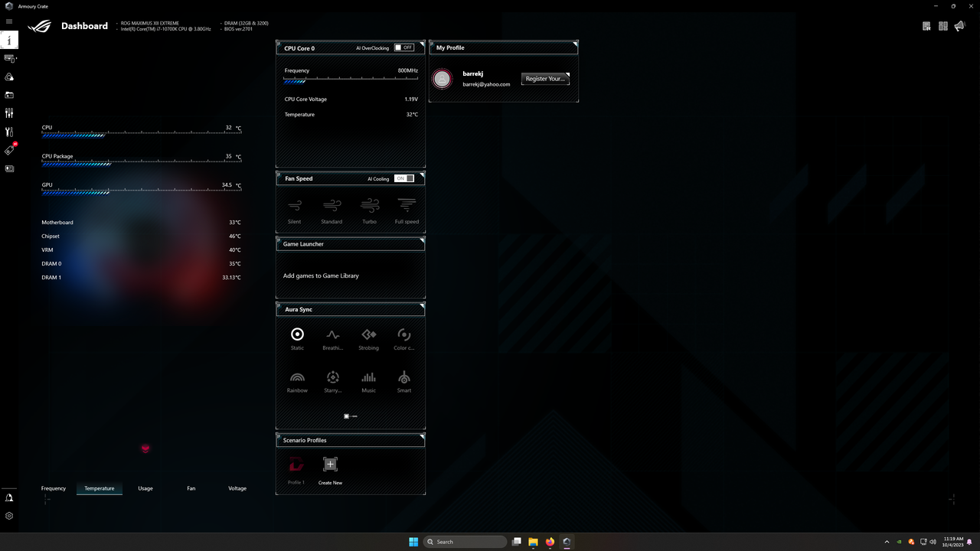This screenshot has height=551, width=980.
Task: Choose the Breathing Aura lighting effect
Action: (x=332, y=338)
